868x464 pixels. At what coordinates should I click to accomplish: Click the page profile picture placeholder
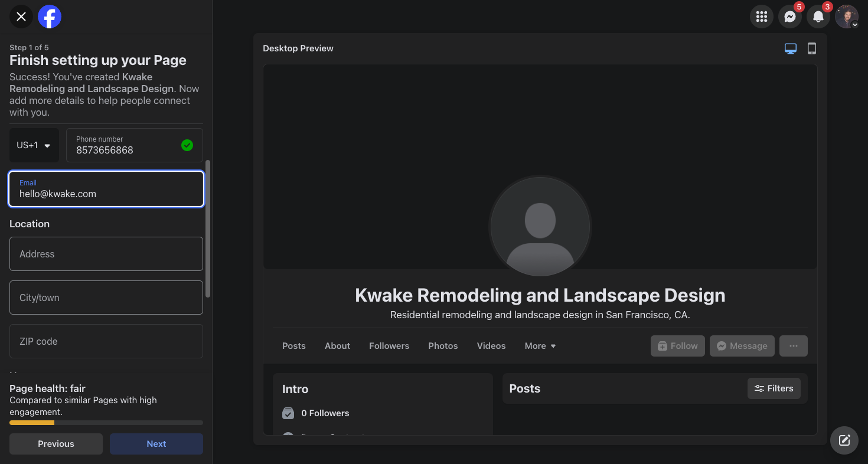[540, 226]
